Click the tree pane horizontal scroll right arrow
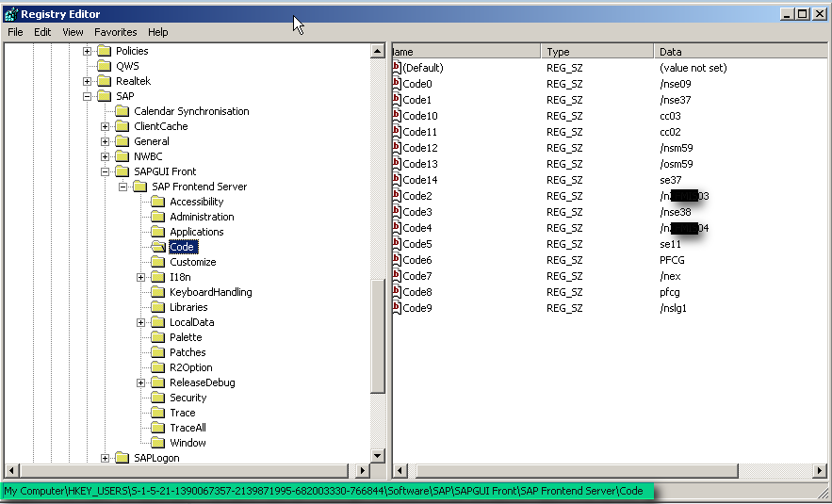832x504 pixels. point(363,470)
